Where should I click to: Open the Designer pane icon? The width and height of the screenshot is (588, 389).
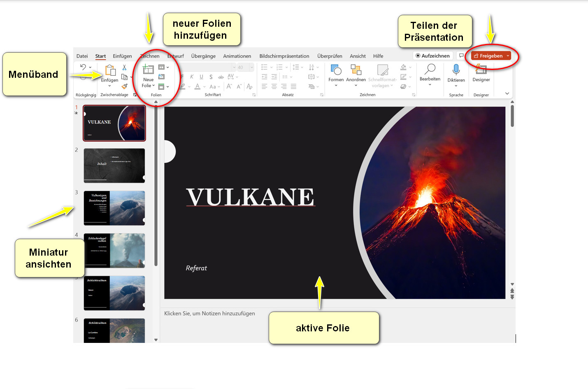pos(481,70)
